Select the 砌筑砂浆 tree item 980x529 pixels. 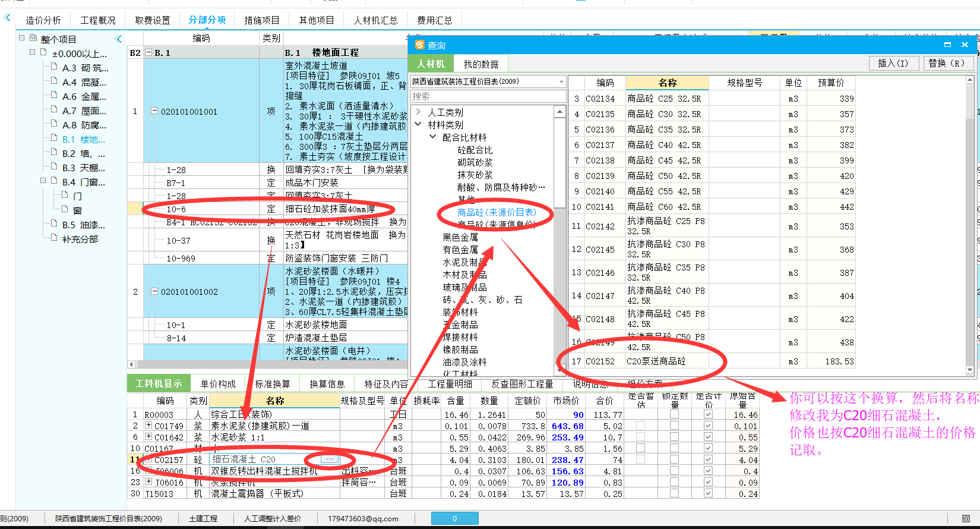tap(475, 162)
